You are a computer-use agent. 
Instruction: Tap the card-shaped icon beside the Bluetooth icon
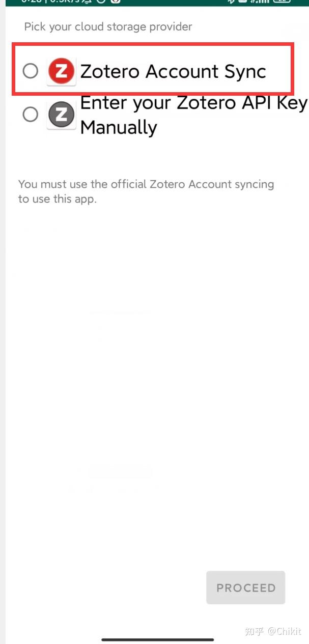click(243, 2)
